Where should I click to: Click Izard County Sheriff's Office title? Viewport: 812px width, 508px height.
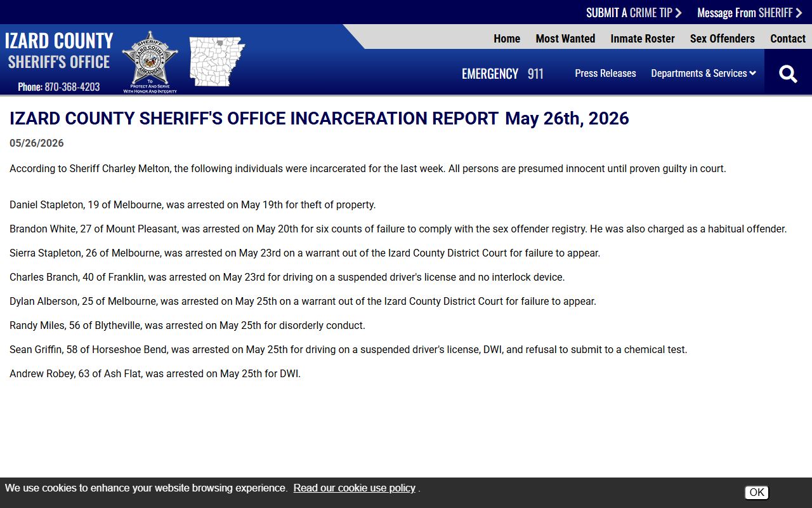59,51
